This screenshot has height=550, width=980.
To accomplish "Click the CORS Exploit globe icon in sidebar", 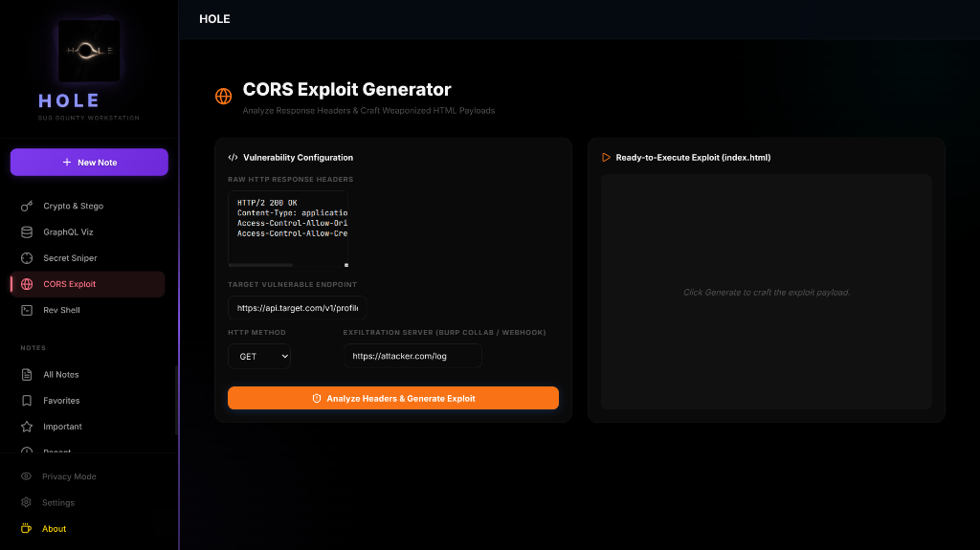I will [x=27, y=284].
